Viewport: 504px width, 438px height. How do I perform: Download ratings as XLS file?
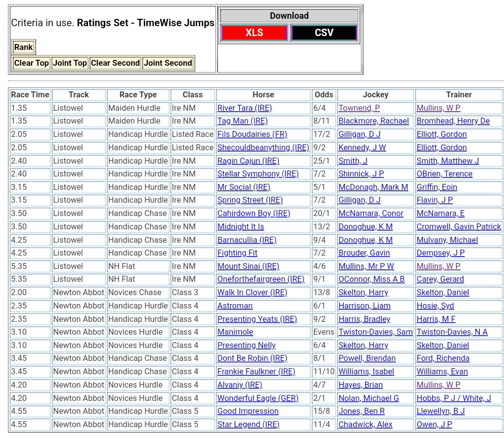coord(254,33)
